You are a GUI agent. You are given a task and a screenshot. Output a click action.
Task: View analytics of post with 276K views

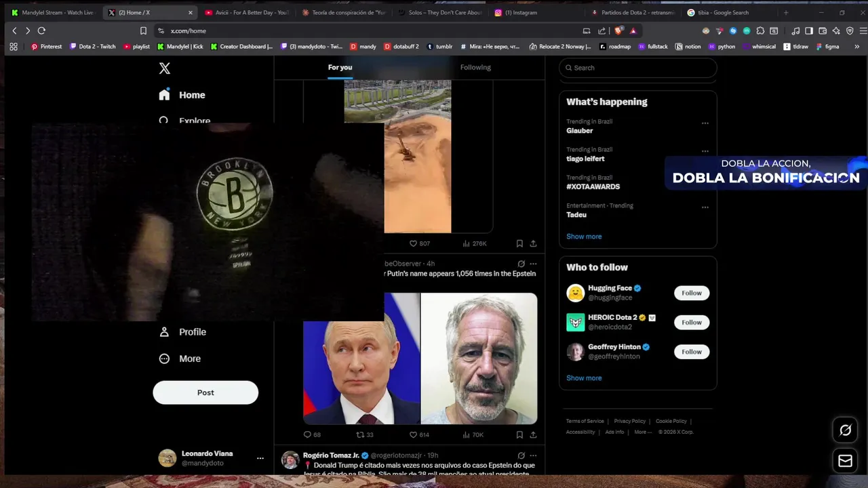tap(475, 243)
